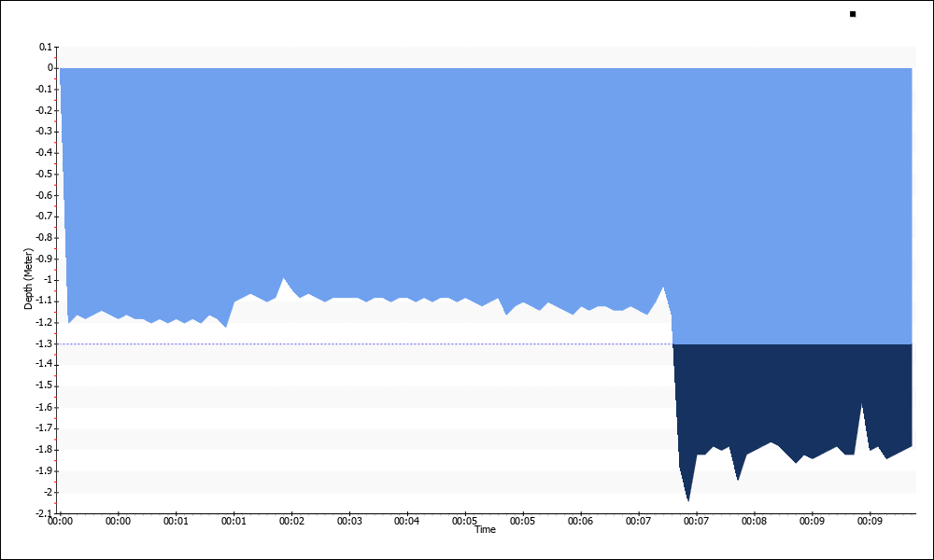Click the 00:03 time axis label
Viewport: 934px width, 560px height.
(349, 522)
